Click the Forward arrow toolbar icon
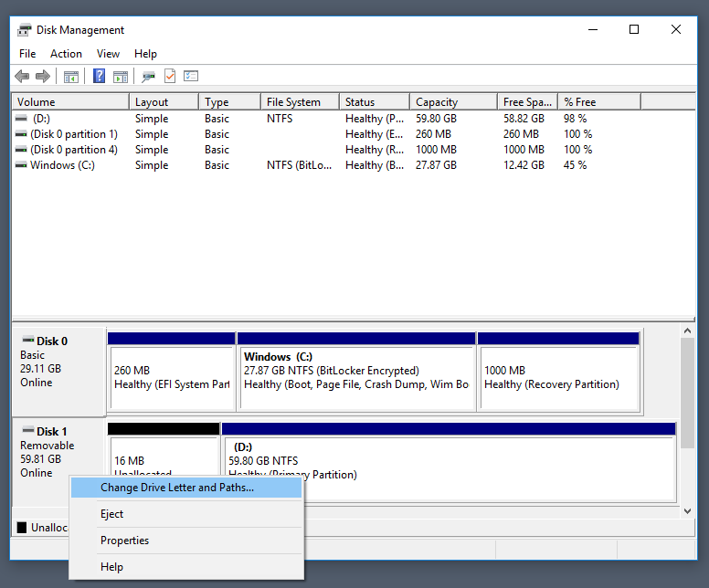This screenshot has width=709, height=588. 43,77
